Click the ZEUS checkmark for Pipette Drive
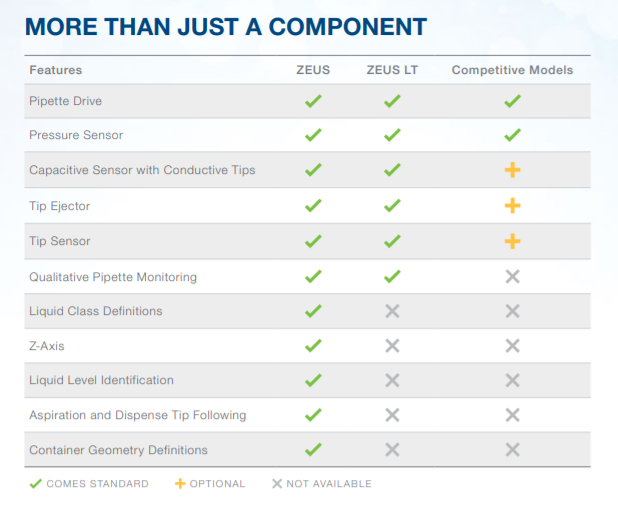 pyautogui.click(x=313, y=101)
